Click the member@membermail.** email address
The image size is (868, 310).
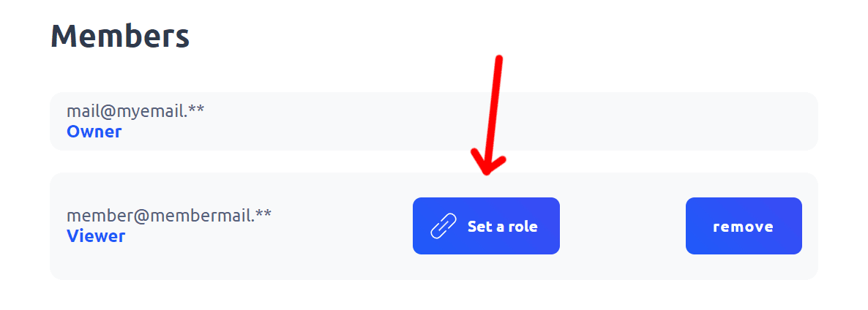click(169, 215)
